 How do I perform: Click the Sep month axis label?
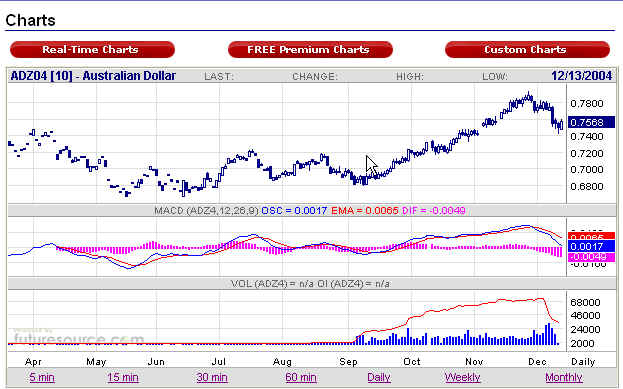click(x=348, y=362)
